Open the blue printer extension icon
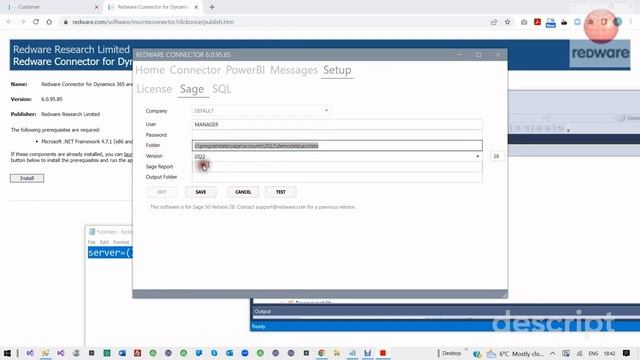 (551, 22)
